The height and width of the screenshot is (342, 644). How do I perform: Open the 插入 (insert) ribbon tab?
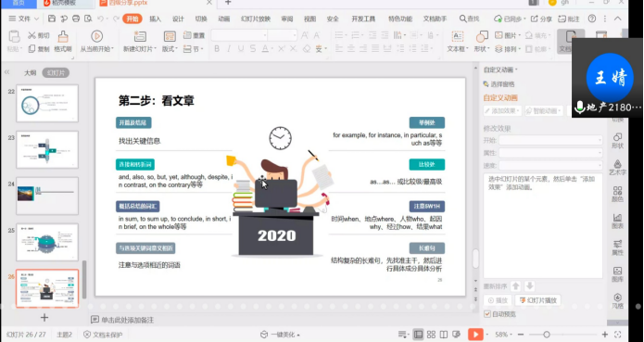click(x=156, y=19)
